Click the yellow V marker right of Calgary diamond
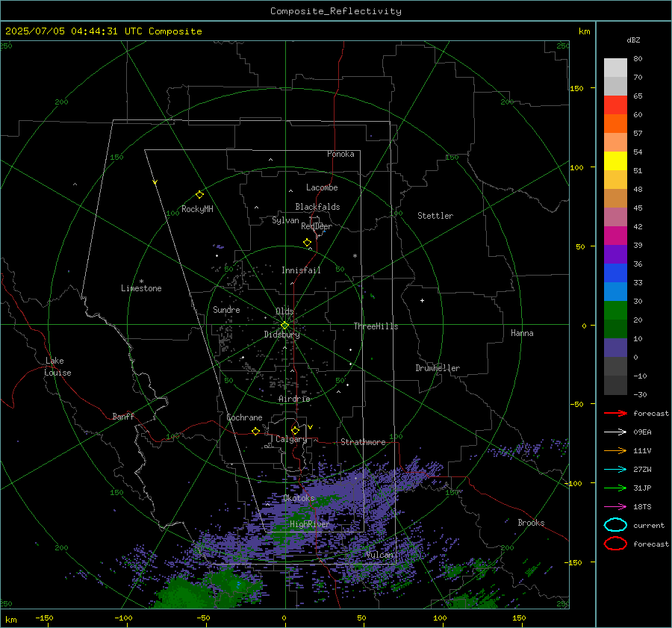672x628 pixels. (x=311, y=427)
